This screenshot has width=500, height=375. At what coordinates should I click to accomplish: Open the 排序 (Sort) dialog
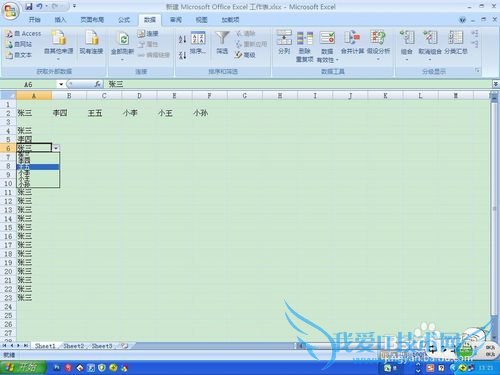198,42
